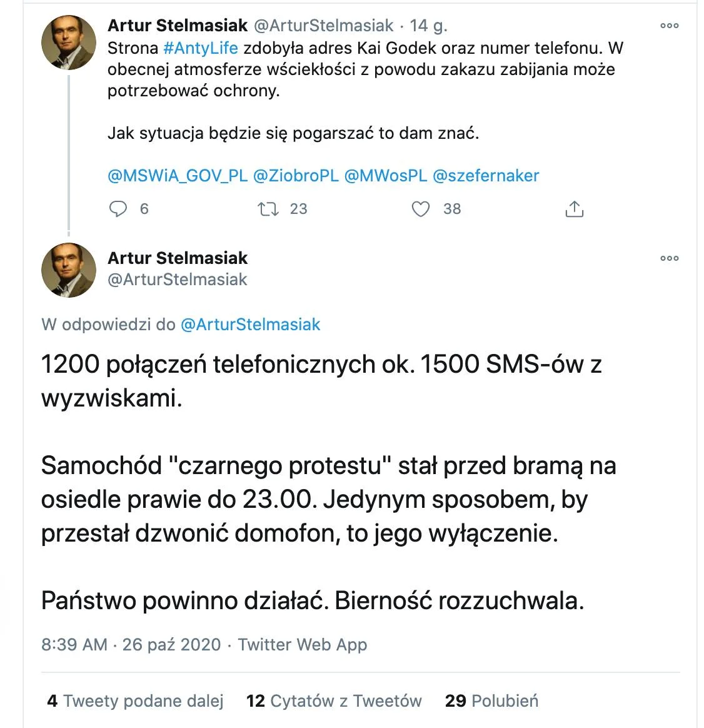The height and width of the screenshot is (728, 704).
Task: Click the @ArturStelmasiak link in 'W odpowiedzi do'
Action: coord(250,325)
